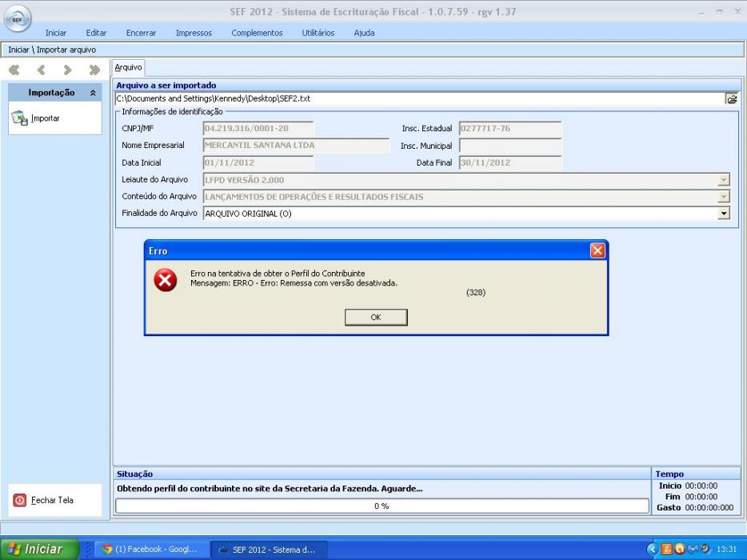Open the Iniciar menu in menu bar
Image resolution: width=747 pixels, height=560 pixels.
pyautogui.click(x=56, y=33)
